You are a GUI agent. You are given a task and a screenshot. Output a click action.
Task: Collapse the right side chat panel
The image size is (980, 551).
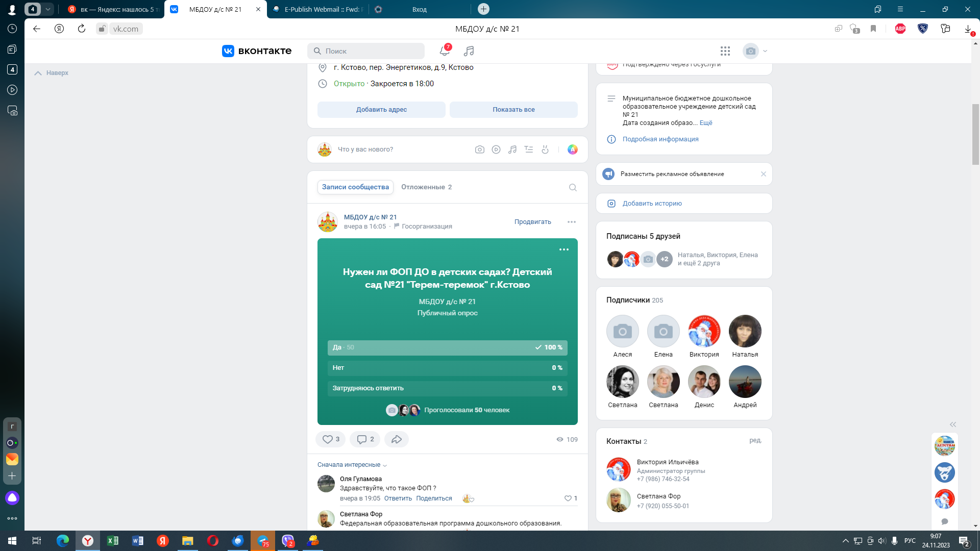coord(952,424)
